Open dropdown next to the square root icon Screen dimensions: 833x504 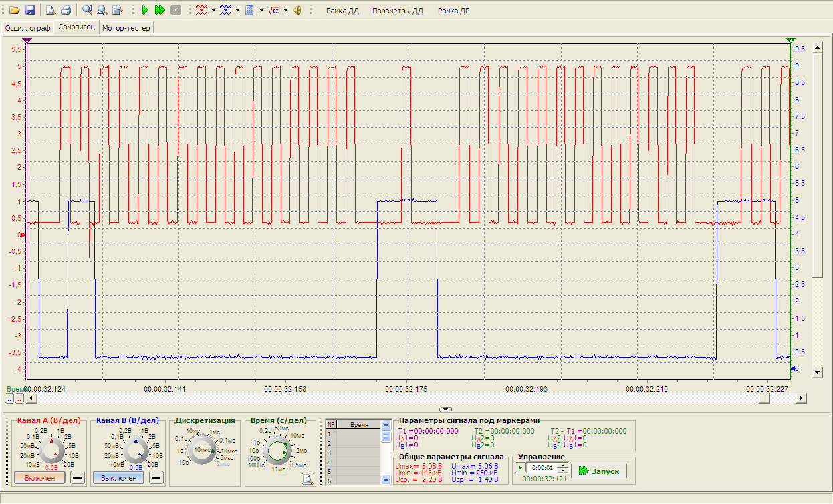pyautogui.click(x=286, y=11)
